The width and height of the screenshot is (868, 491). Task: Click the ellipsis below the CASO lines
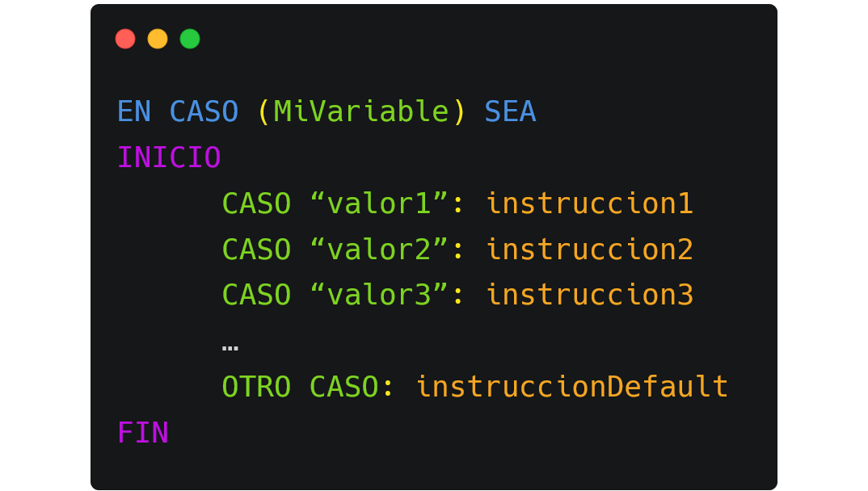230,347
